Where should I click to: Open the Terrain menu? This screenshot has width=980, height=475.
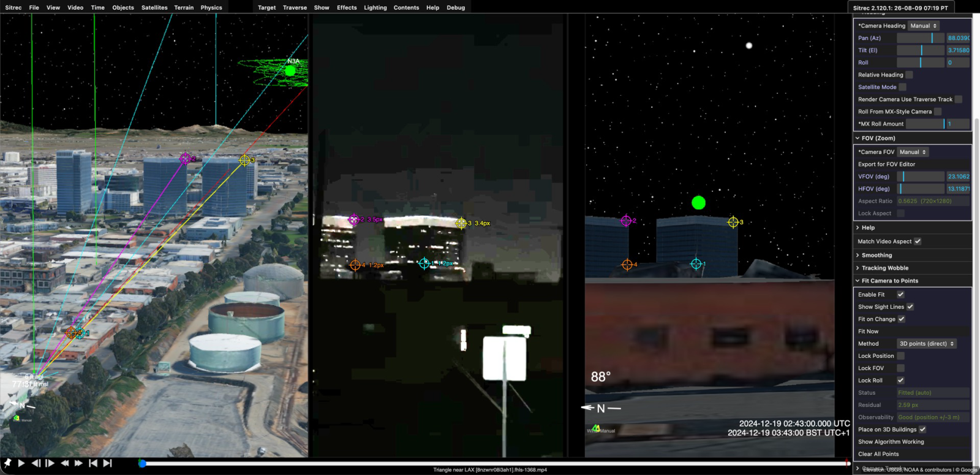tap(184, 8)
